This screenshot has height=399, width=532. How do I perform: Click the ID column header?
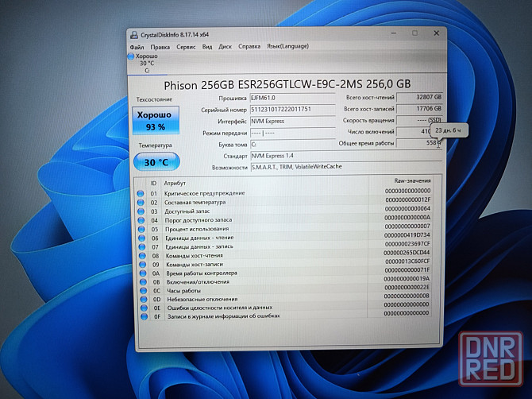point(154,184)
